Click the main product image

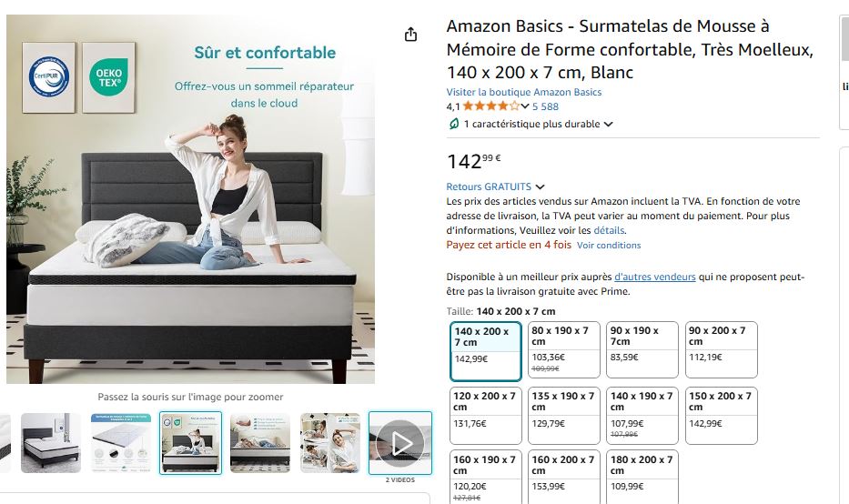[x=190, y=199]
